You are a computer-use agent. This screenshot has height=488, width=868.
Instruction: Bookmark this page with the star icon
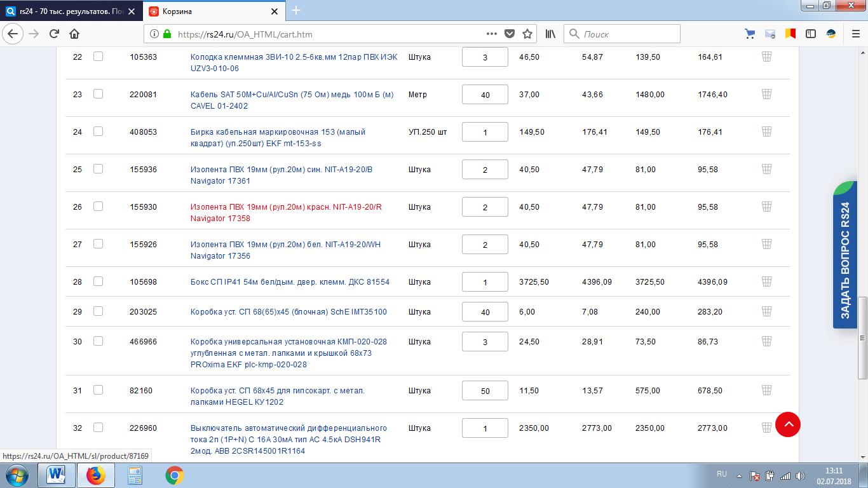(x=527, y=34)
